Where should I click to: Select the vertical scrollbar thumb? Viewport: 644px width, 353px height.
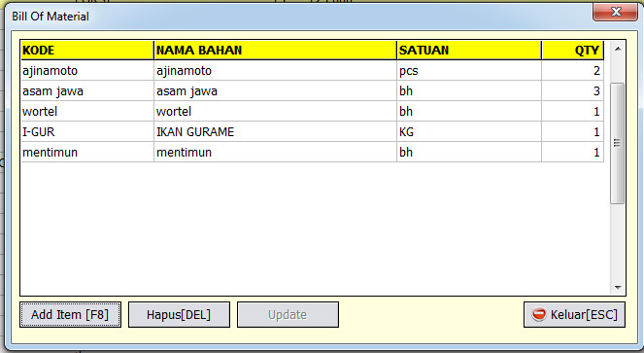click(x=617, y=143)
